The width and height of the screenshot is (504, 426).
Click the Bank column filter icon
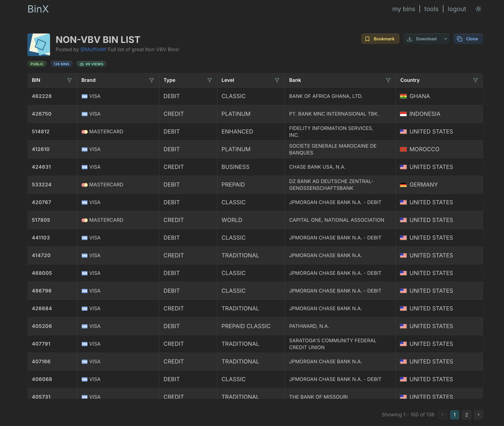tap(388, 80)
